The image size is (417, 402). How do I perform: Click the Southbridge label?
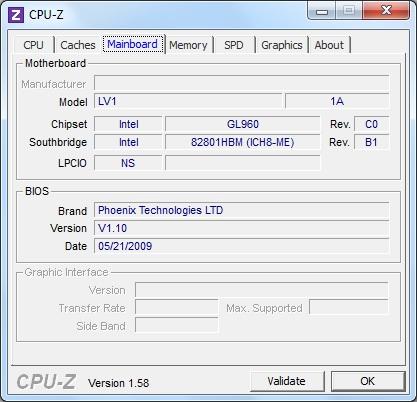(58, 142)
